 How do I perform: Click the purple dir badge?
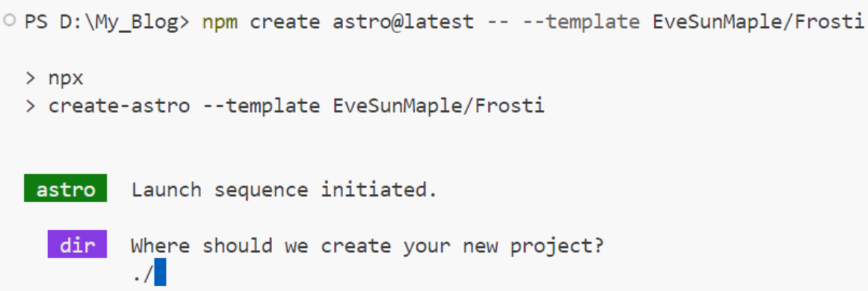click(78, 246)
